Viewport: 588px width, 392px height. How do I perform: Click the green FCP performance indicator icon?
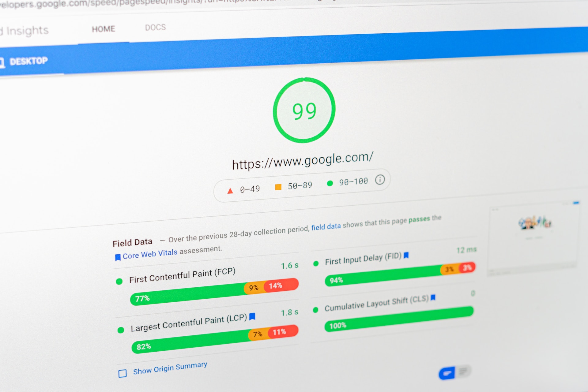coord(119,278)
